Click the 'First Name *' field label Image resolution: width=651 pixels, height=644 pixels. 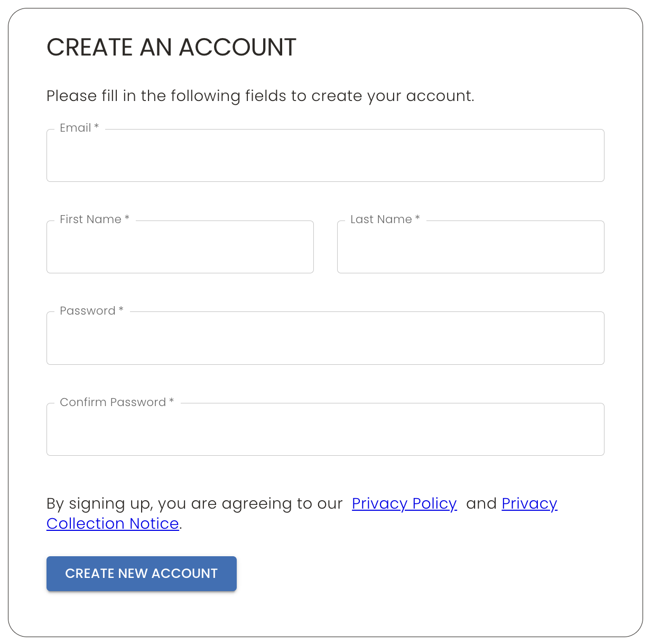pos(95,219)
